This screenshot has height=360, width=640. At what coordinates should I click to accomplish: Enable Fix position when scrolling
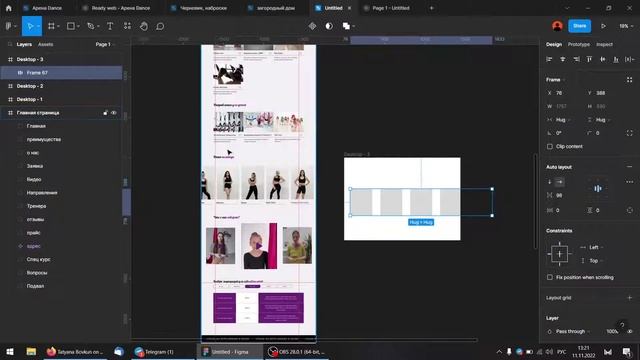click(x=550, y=277)
